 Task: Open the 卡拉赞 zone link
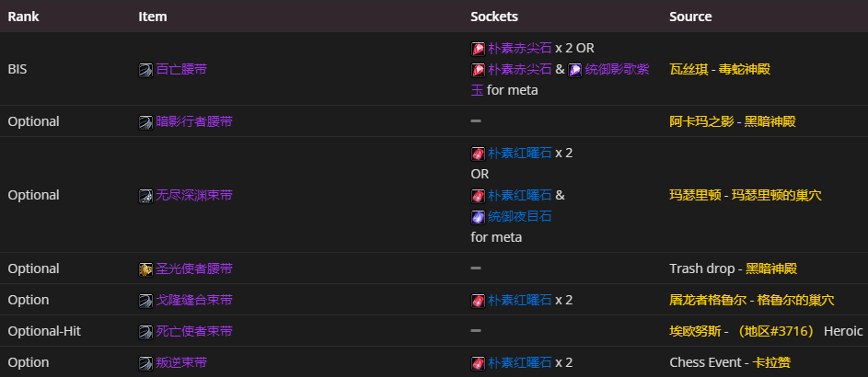click(771, 362)
